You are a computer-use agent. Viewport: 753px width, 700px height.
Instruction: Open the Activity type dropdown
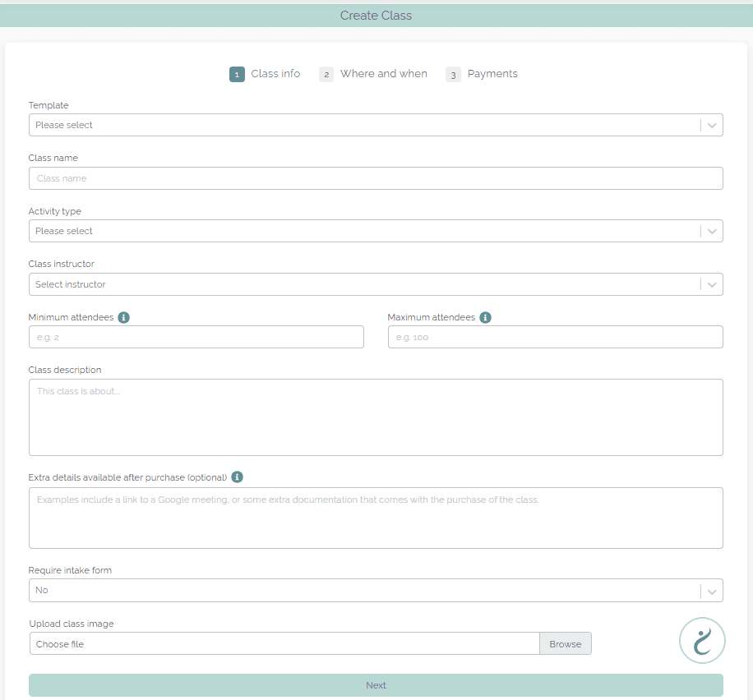[x=376, y=231]
